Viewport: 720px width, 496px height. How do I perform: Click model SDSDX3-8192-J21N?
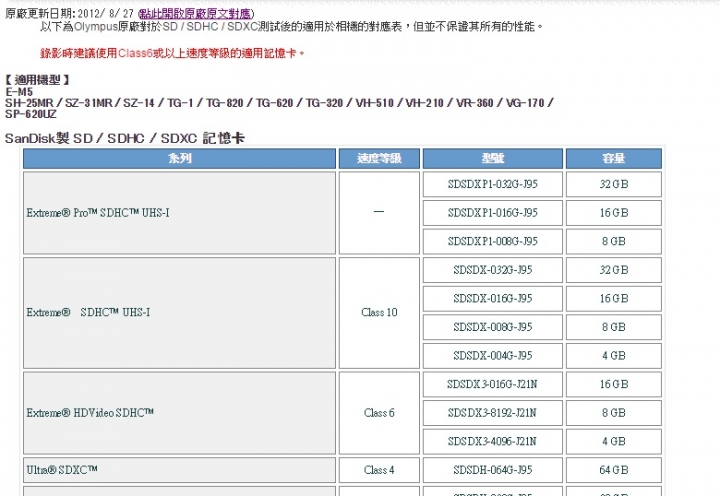point(493,413)
